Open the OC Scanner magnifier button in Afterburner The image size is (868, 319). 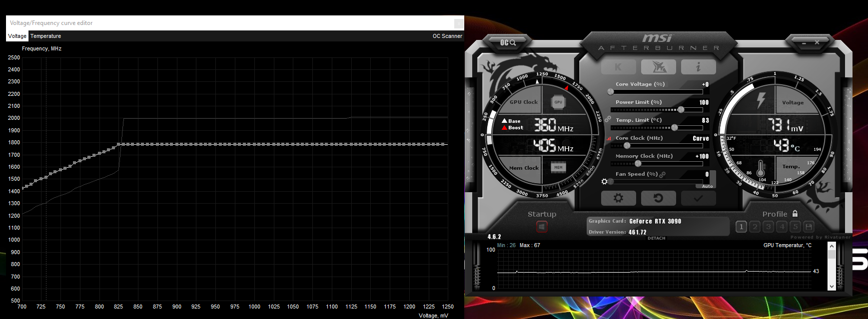pyautogui.click(x=508, y=43)
